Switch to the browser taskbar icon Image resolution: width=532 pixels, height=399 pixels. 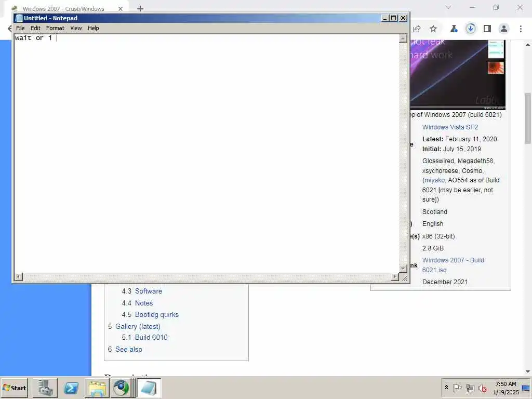(x=121, y=388)
